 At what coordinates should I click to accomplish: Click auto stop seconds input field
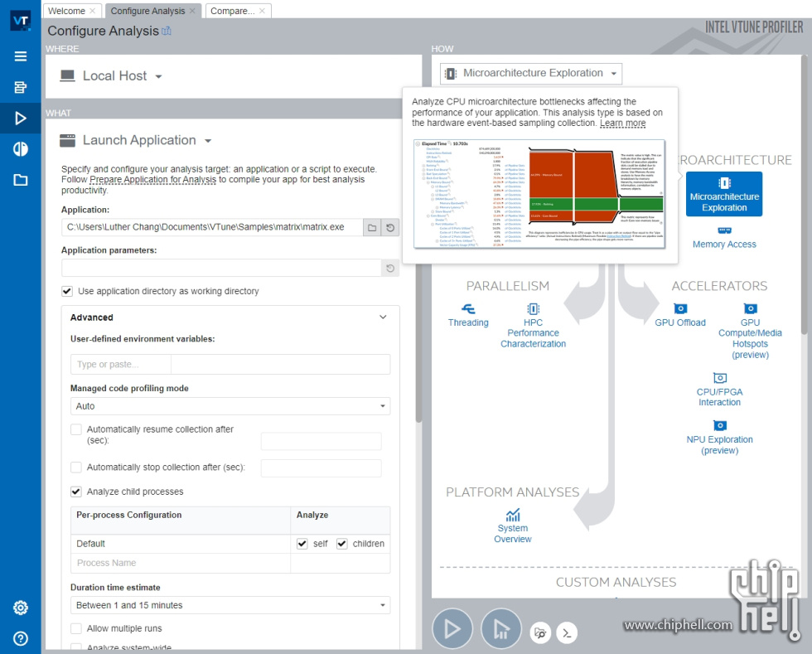321,468
